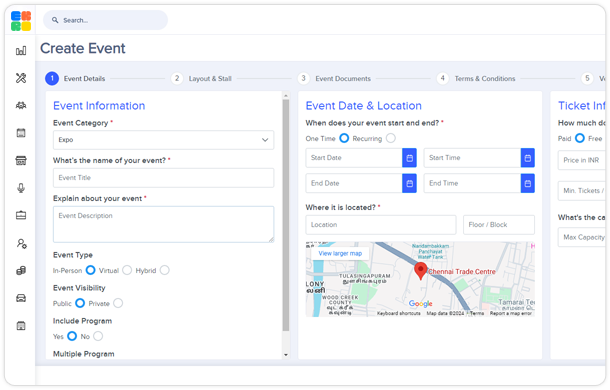Click the End Time field
This screenshot has height=390, width=610.
coord(472,183)
